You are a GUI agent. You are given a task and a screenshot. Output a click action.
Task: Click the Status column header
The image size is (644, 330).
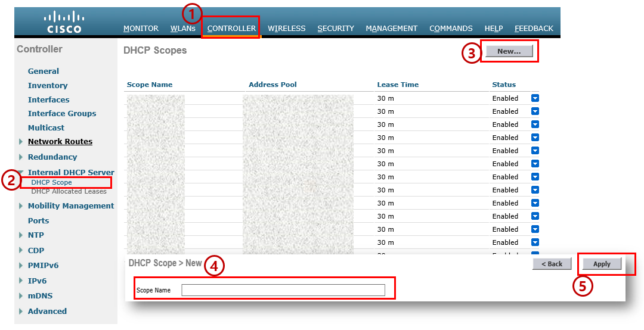tap(504, 85)
